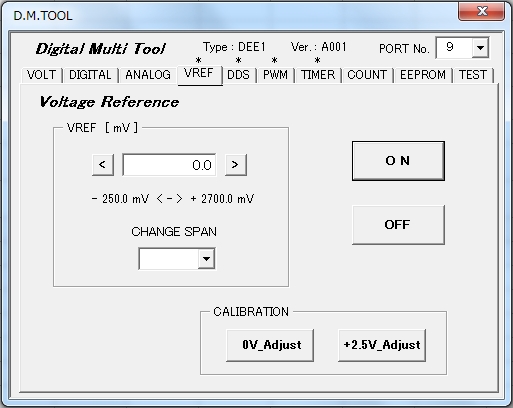
Task: Expand the PORT No. dropdown arrow
Action: [x=480, y=48]
